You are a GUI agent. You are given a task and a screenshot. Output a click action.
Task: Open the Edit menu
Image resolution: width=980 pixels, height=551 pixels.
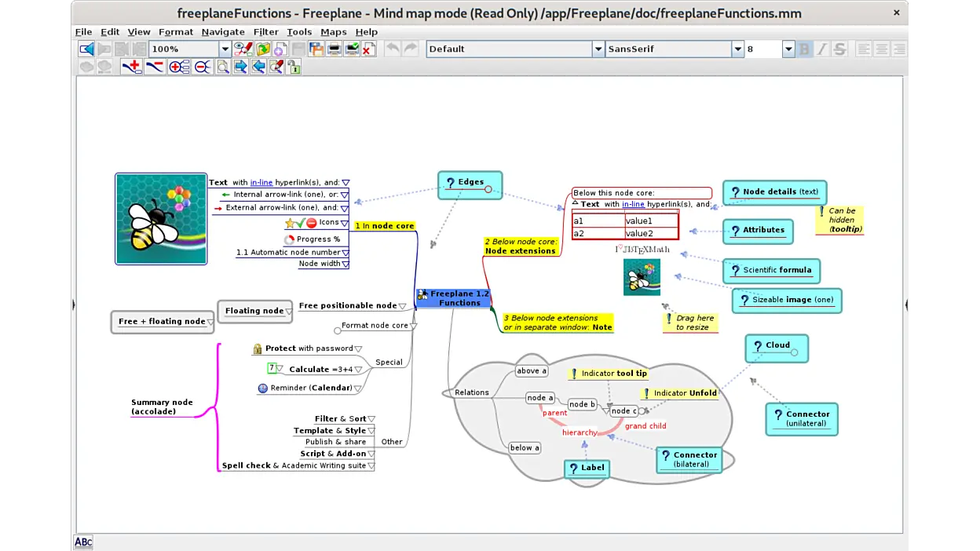pos(110,31)
